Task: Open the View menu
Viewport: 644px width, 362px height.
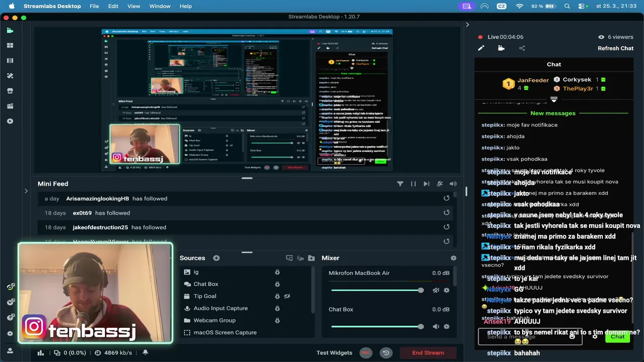Action: (134, 6)
